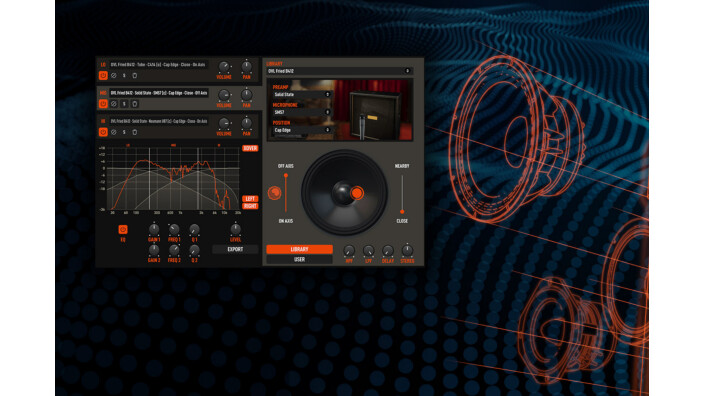Open the Microphone SM57 dropdown
The width and height of the screenshot is (704, 396).
click(302, 112)
